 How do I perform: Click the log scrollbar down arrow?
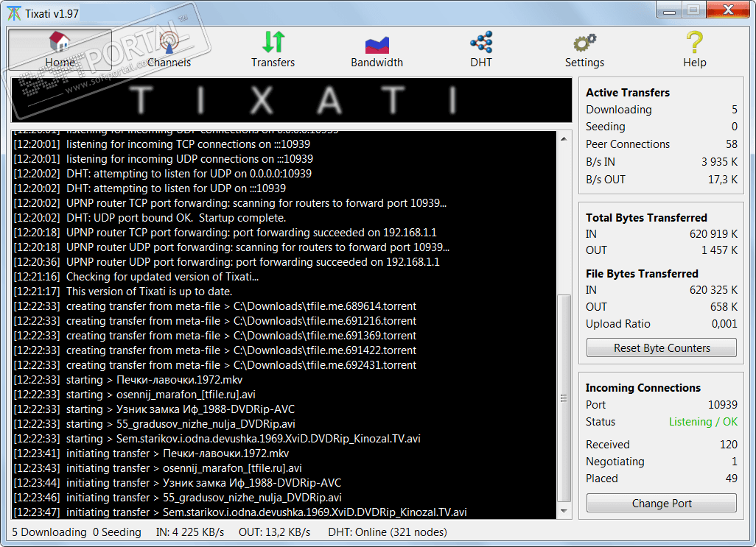coord(564,512)
